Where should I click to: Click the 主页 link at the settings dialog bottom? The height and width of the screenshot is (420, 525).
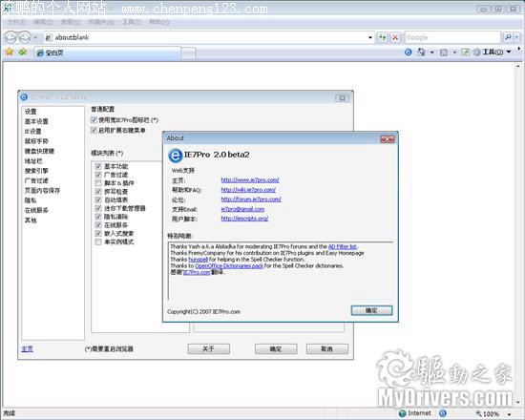pos(27,349)
